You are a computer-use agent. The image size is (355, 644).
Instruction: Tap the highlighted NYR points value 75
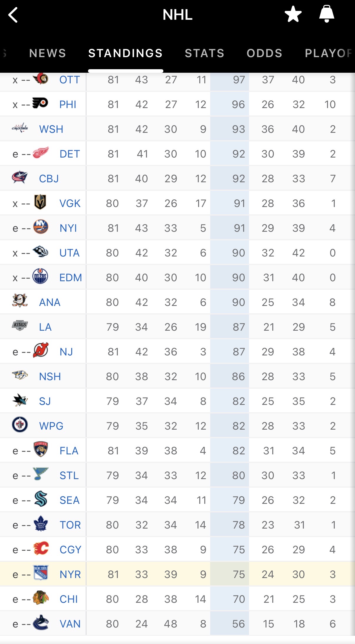tap(238, 575)
